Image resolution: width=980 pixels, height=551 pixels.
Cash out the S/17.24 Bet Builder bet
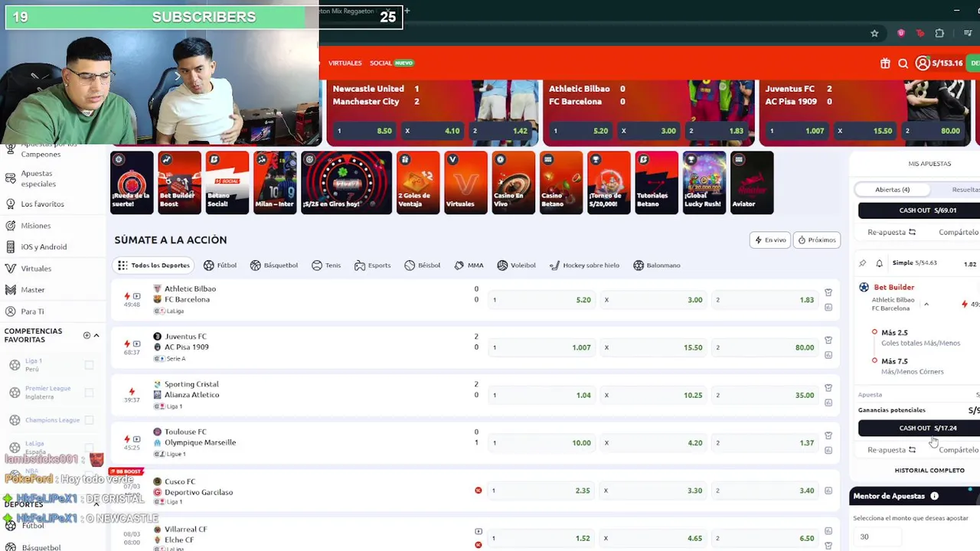919,429
